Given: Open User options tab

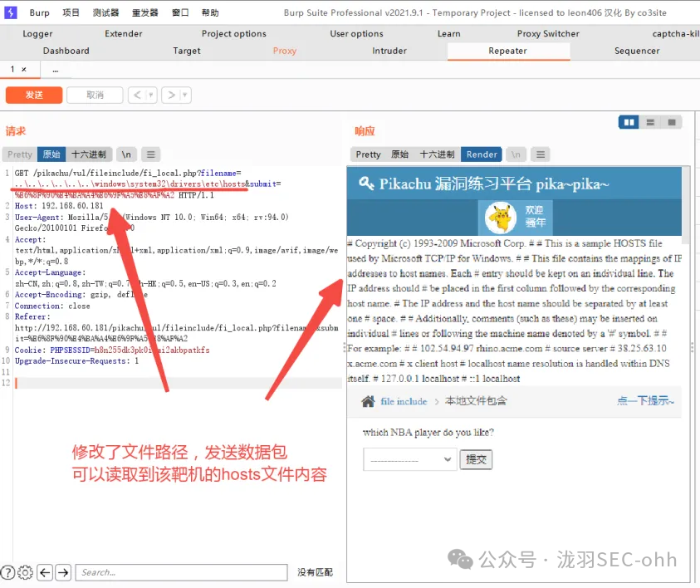Looking at the screenshot, I should coord(356,33).
